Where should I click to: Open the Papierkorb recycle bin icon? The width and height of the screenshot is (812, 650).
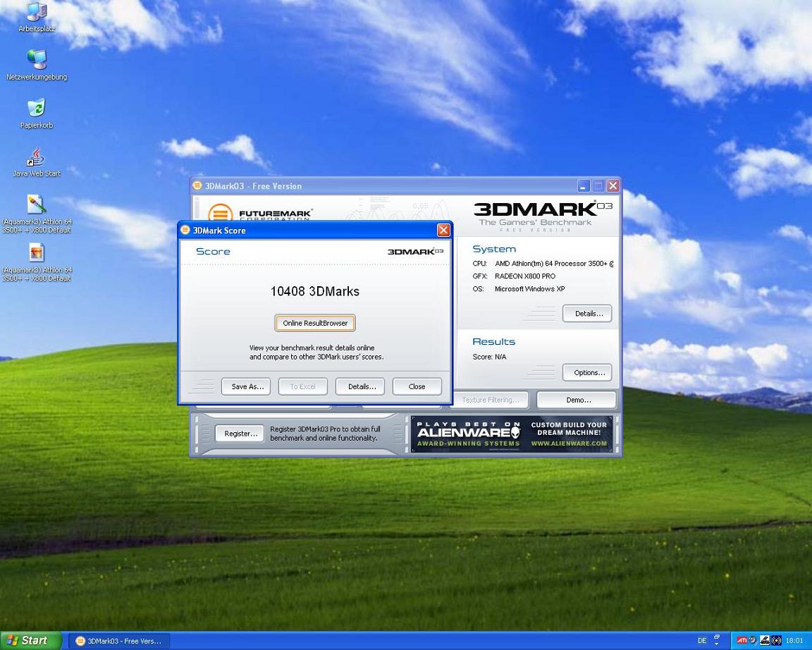36,114
